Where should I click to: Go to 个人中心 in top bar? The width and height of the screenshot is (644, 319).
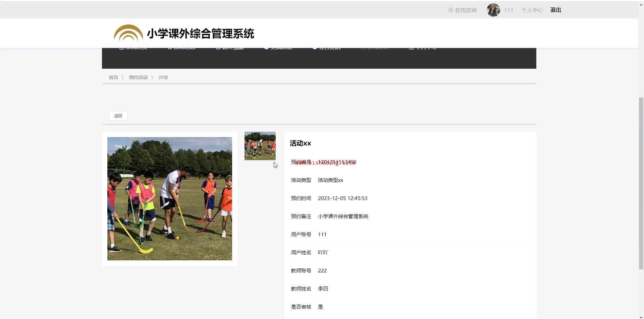(x=532, y=10)
